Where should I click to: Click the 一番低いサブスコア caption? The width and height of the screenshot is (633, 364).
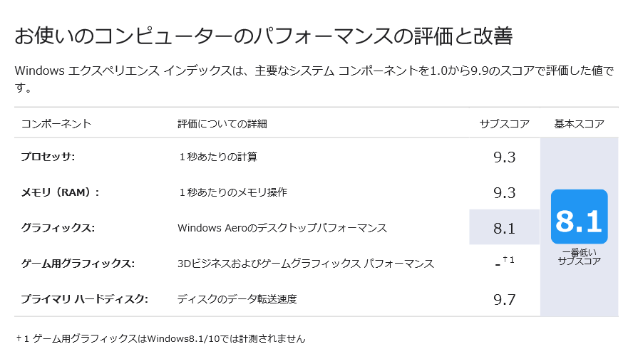(x=579, y=256)
